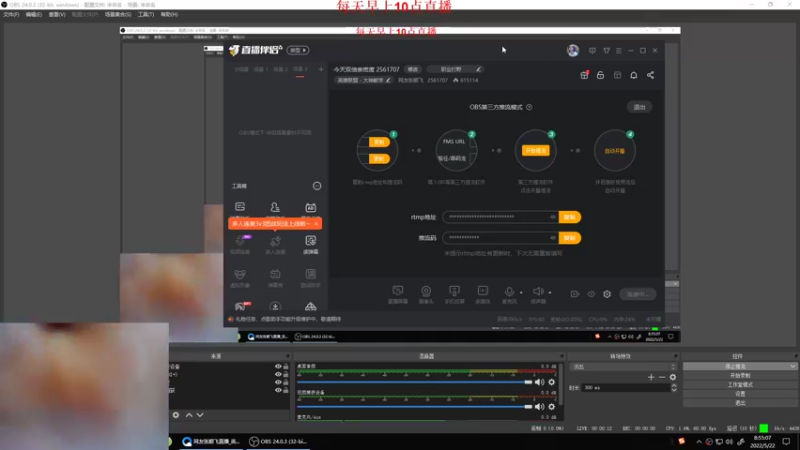Viewport: 800px width, 450px height.
Task: Click 退出 to leave OBS third-party mode
Action: [639, 107]
